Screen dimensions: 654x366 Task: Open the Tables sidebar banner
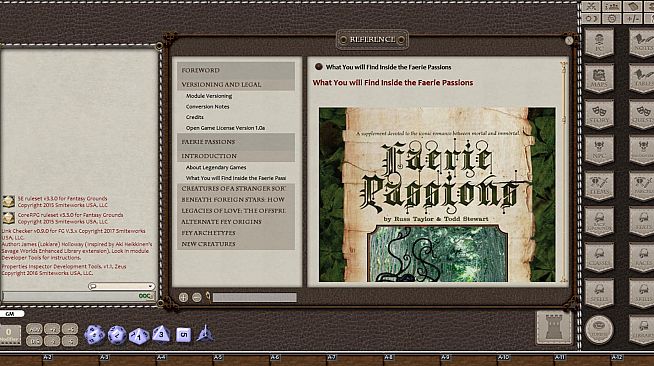point(642,78)
